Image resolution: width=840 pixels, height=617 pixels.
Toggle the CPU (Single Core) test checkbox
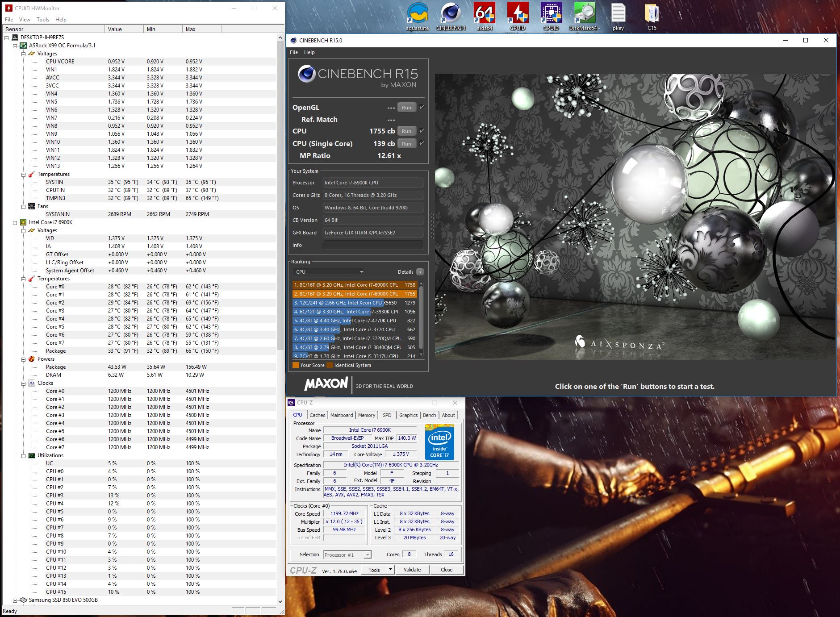(422, 143)
